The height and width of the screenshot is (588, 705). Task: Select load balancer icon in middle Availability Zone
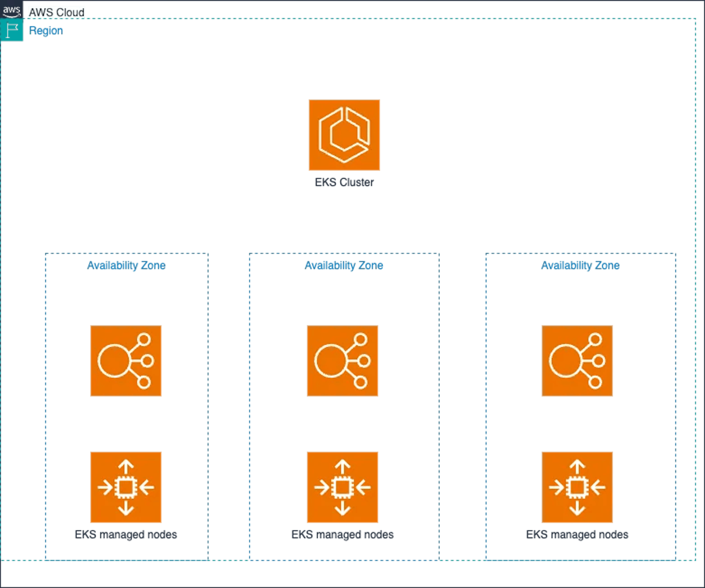342,361
